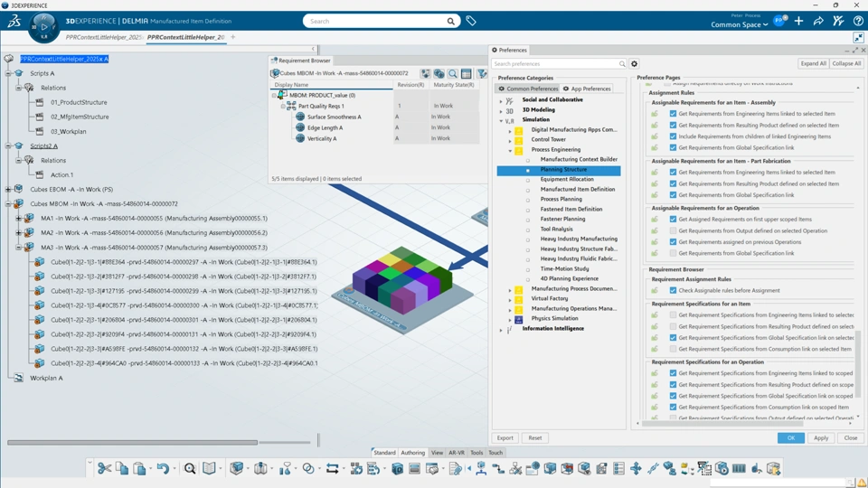Click the search magnifier in Requirement Browser toolbar

click(453, 73)
